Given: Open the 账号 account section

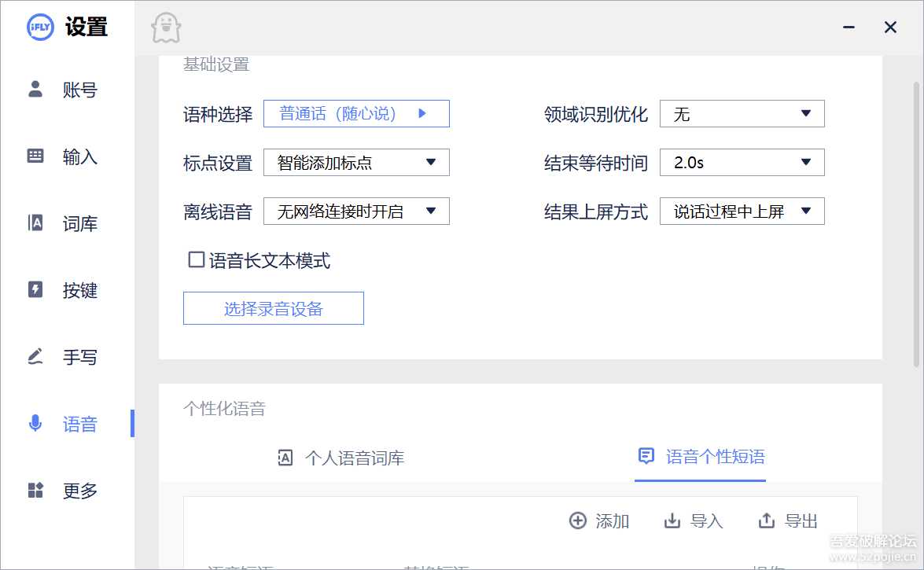Looking at the screenshot, I should [63, 90].
